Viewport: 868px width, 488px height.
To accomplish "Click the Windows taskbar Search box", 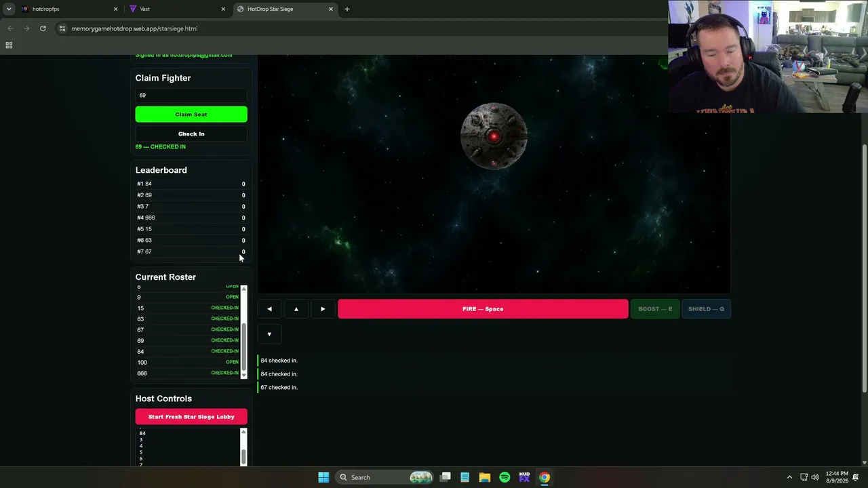I will (385, 477).
